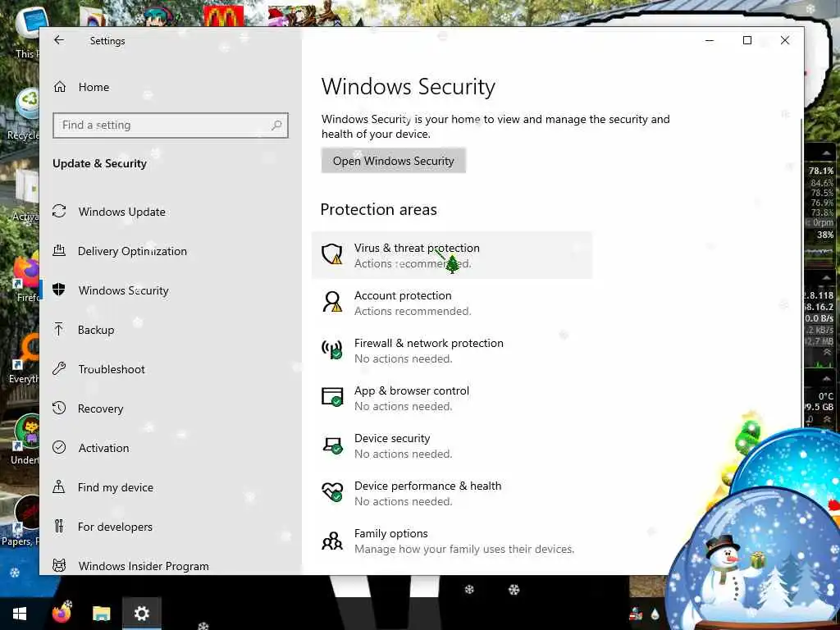Open the Start menu Windows logo
Screen dimensions: 840x630
[x=20, y=614]
